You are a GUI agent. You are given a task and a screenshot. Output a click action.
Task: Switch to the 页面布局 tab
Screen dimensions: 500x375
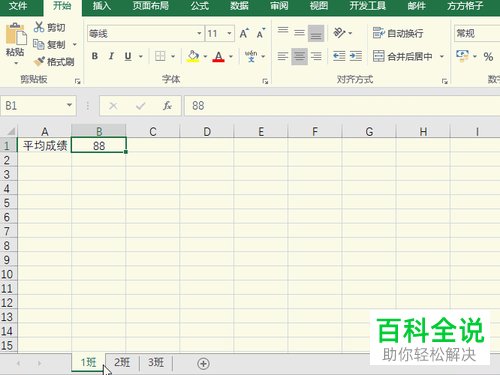(151, 6)
